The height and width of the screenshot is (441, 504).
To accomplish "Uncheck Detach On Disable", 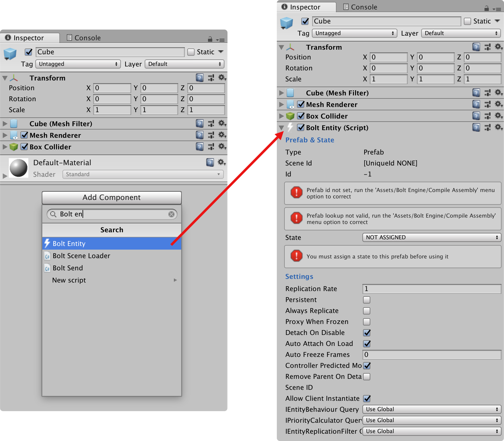I will [x=367, y=333].
